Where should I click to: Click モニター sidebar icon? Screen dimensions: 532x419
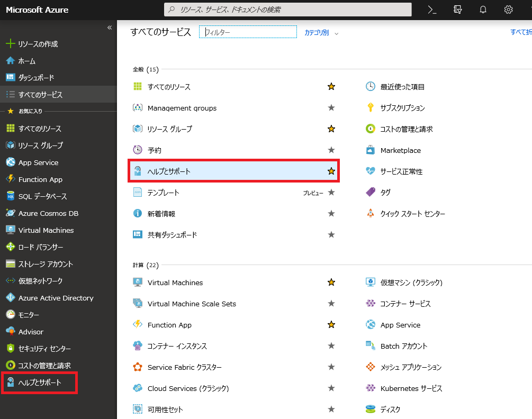(11, 315)
